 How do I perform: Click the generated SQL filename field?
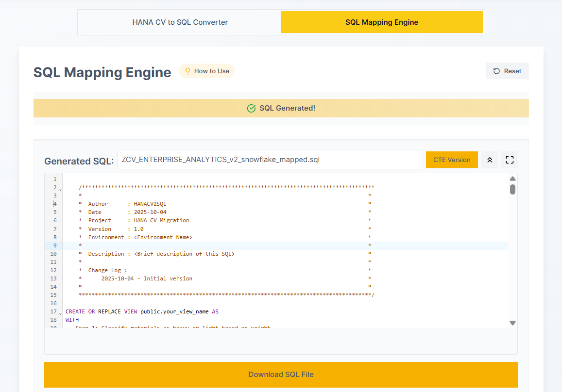[x=269, y=160]
